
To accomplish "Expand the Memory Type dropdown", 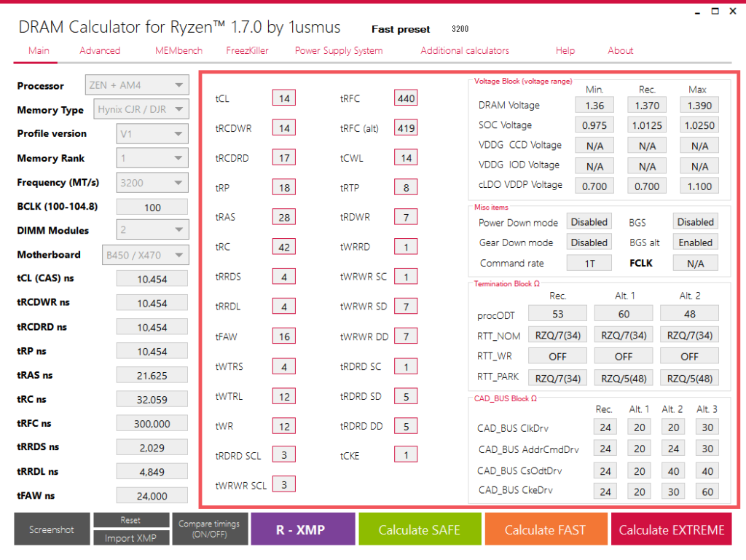I will pos(141,109).
